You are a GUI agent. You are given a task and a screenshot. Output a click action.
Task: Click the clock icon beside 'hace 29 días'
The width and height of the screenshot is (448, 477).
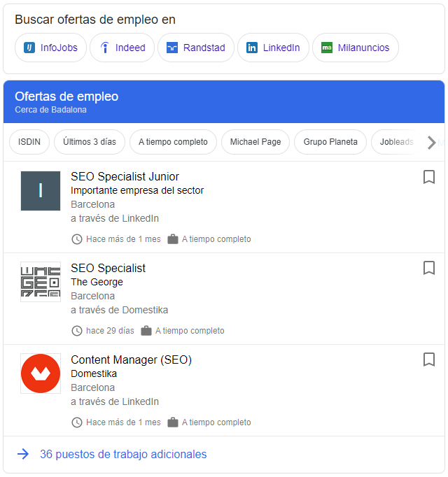point(77,331)
